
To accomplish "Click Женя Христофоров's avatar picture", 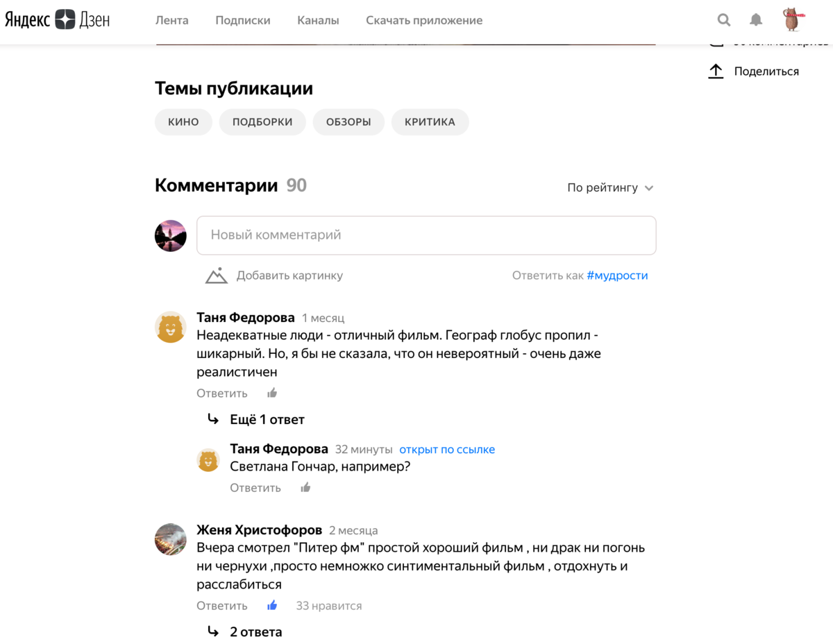I will coord(171,539).
